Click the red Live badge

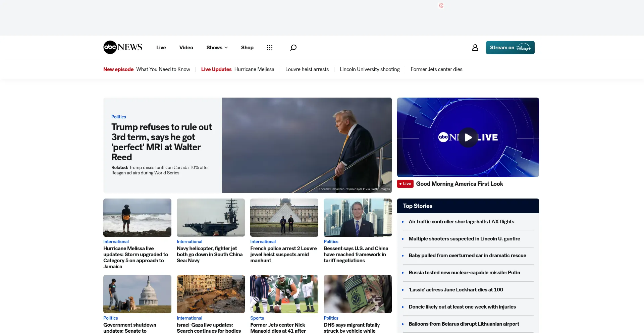click(405, 184)
